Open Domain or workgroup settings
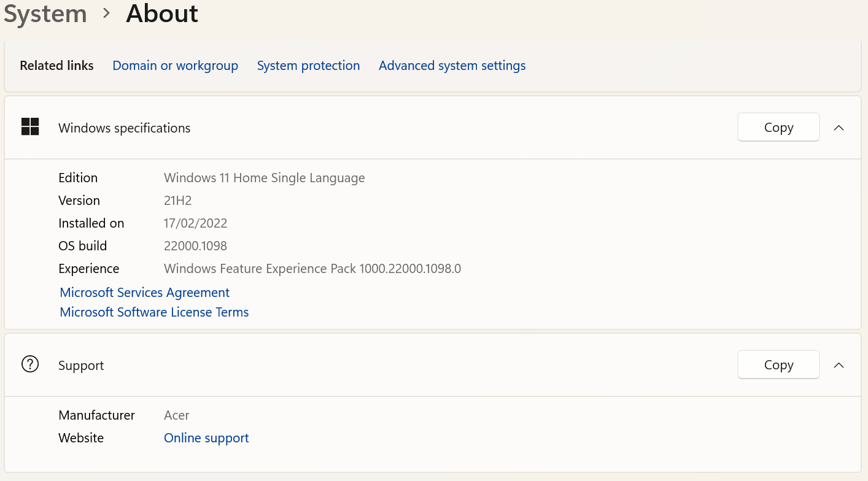This screenshot has height=481, width=868. [175, 66]
